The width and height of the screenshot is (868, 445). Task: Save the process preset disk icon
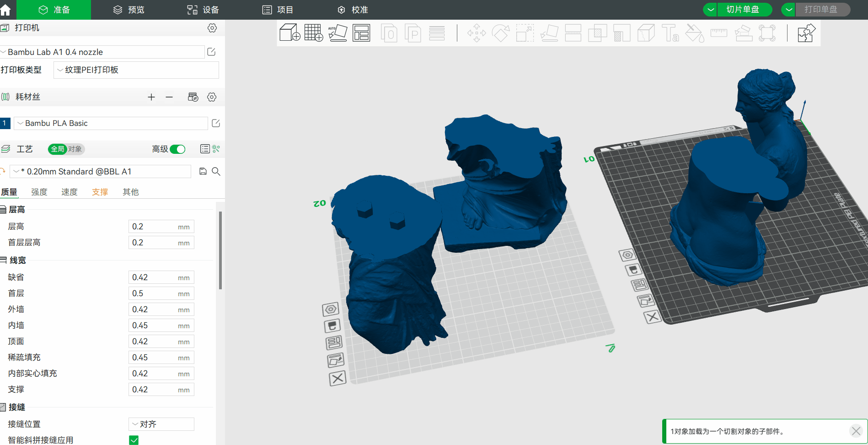[203, 171]
